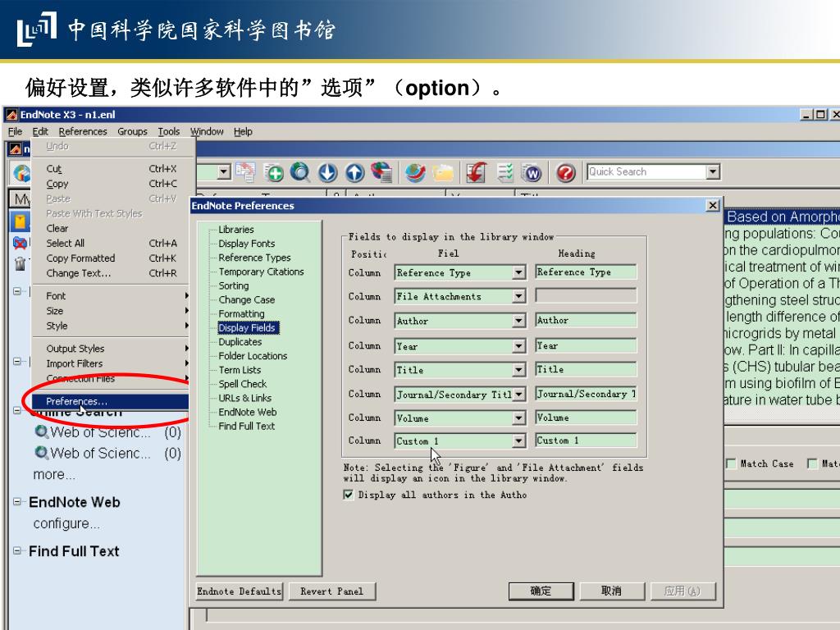Viewport: 840px width, 630px height.
Task: Open the Volume field dropdown
Action: click(518, 418)
